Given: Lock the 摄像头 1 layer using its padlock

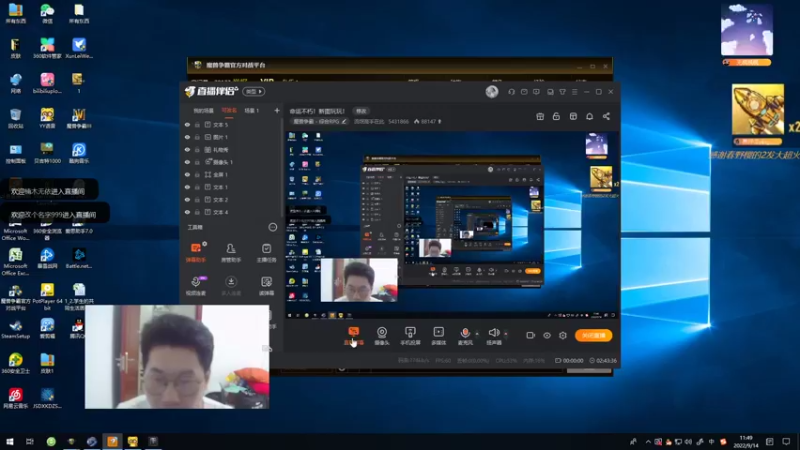Looking at the screenshot, I should 197,162.
